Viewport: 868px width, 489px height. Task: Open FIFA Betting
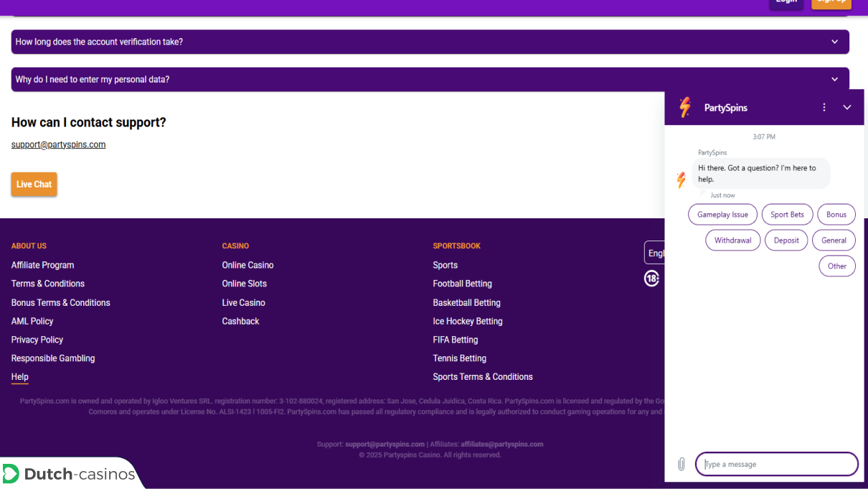pyautogui.click(x=456, y=340)
